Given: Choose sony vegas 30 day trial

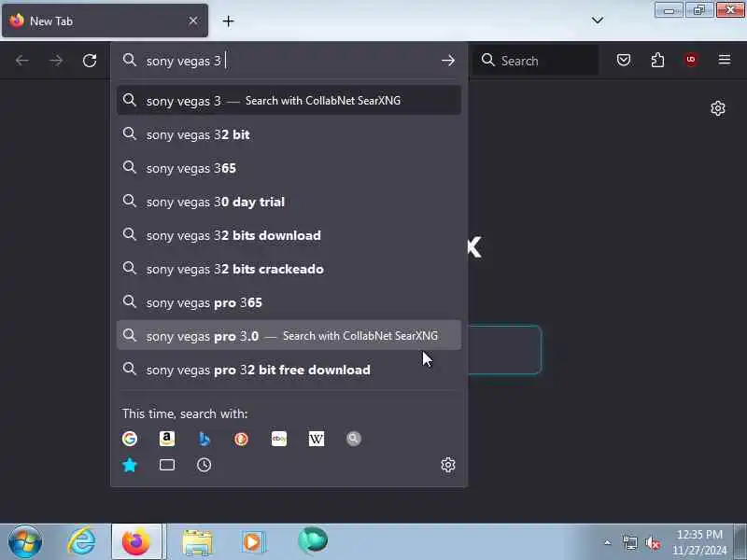Looking at the screenshot, I should coord(289,202).
